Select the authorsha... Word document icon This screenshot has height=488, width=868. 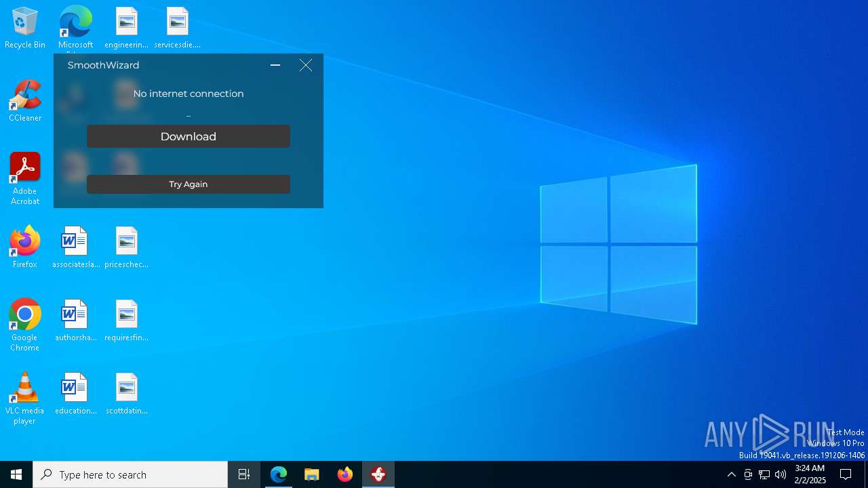75,321
